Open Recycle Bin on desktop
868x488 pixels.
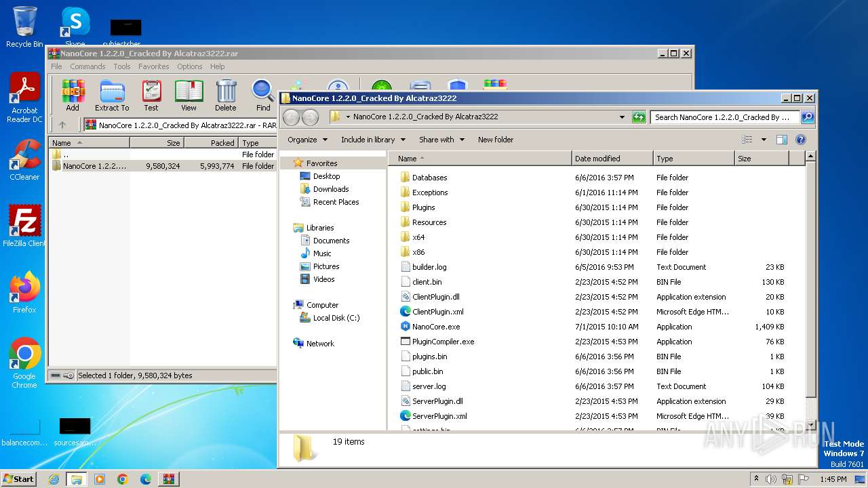click(24, 27)
